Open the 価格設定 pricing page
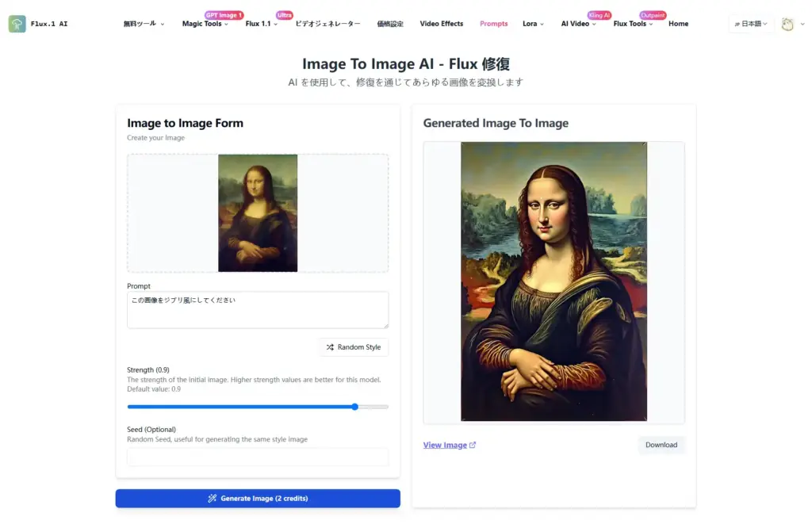The height and width of the screenshot is (532, 812). [390, 24]
